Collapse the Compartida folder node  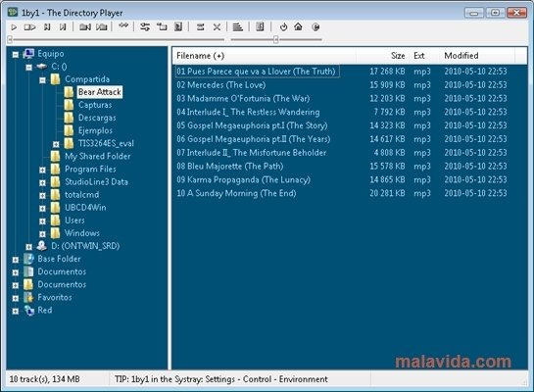tap(42, 80)
